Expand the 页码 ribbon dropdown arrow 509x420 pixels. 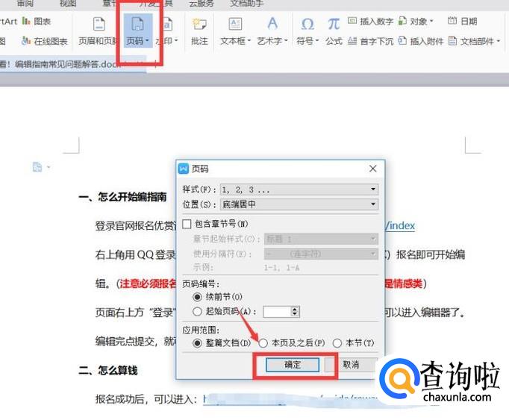147,41
